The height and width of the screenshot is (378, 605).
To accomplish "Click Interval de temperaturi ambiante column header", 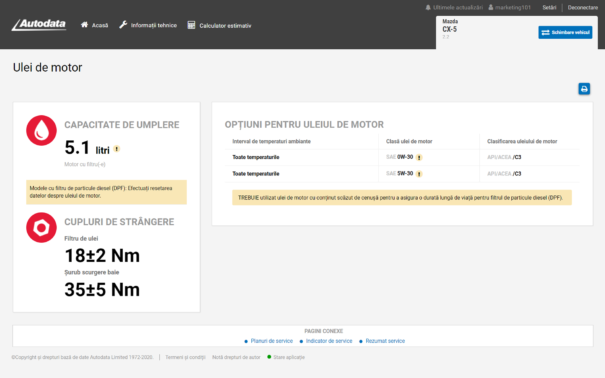I will [x=271, y=142].
